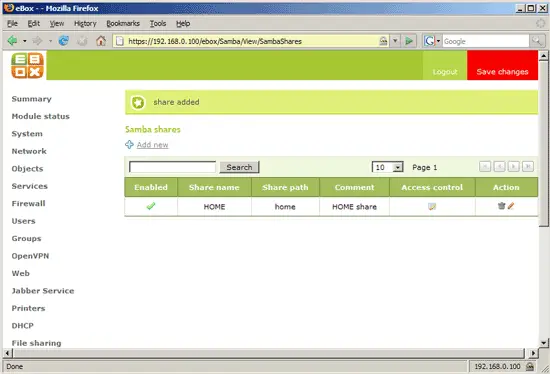Open the Edit menu

pos(34,24)
